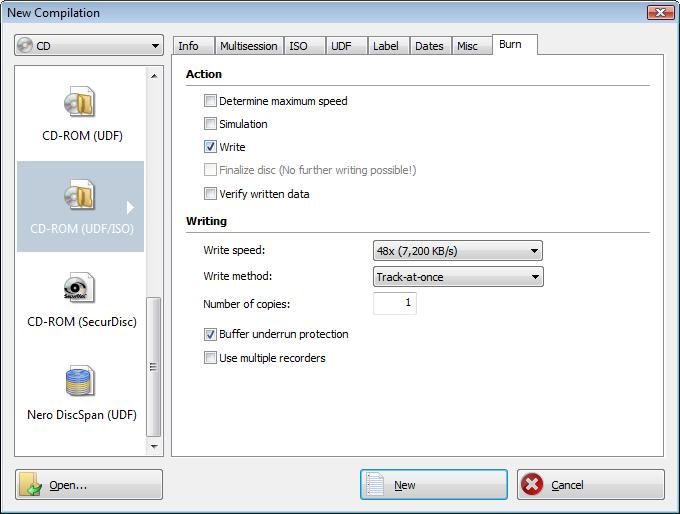Switch to the Multisession tab
Image resolution: width=680 pixels, height=514 pixels.
249,46
